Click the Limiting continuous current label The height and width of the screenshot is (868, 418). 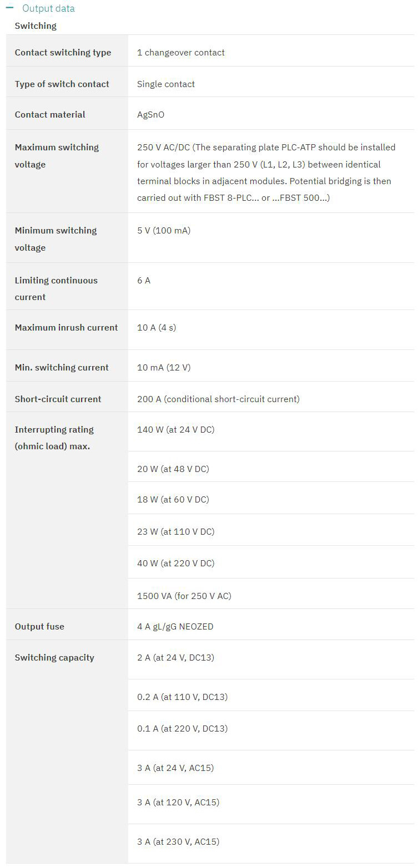tap(56, 288)
